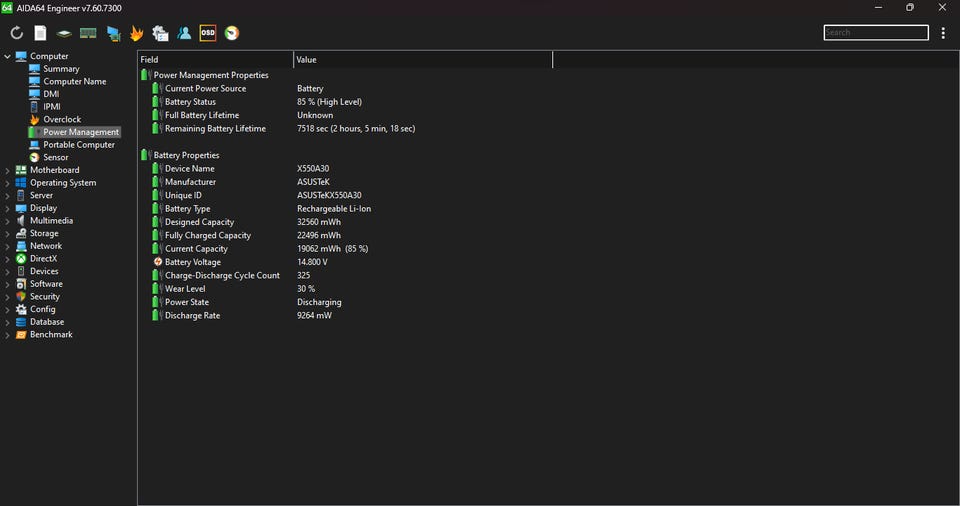Select the Devices category

pos(44,271)
